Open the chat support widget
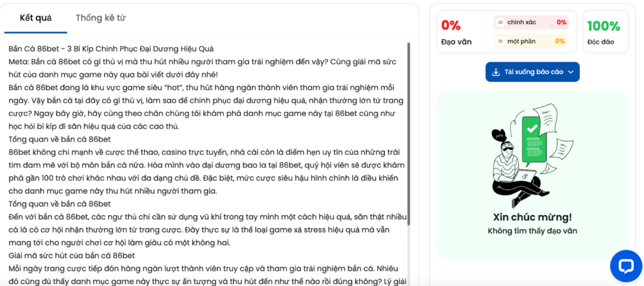 pos(626,265)
